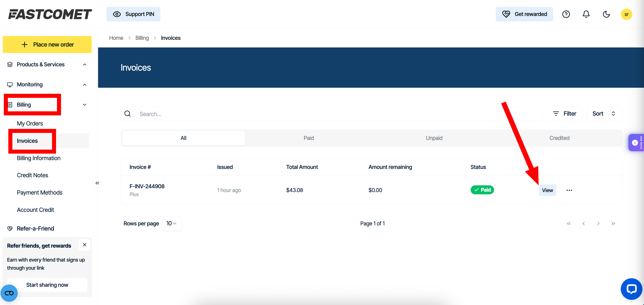644x305 pixels.
Task: Switch to the Unpaid tab
Action: [x=434, y=138]
